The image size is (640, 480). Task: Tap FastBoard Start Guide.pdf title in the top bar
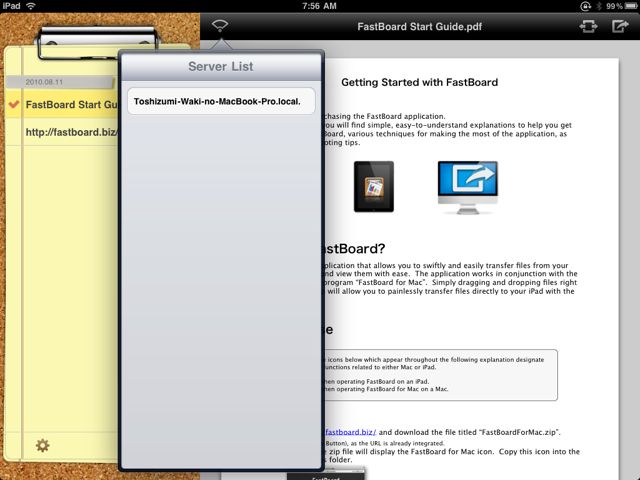[420, 27]
